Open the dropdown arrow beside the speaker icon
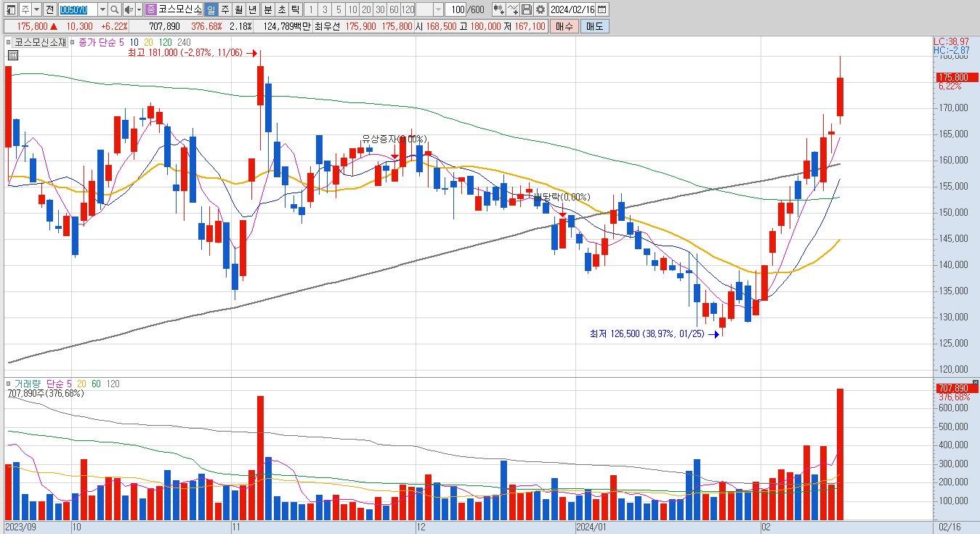This screenshot has width=980, height=534. (x=139, y=9)
